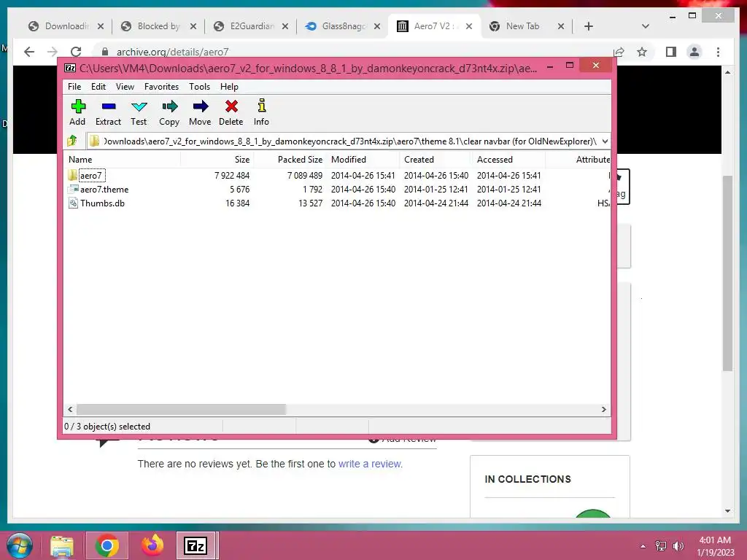Sort by the Created column
747x560 pixels.
click(x=436, y=160)
